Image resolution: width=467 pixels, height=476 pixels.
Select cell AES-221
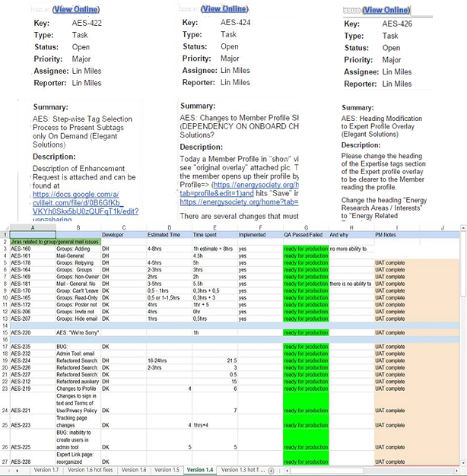tap(33, 403)
